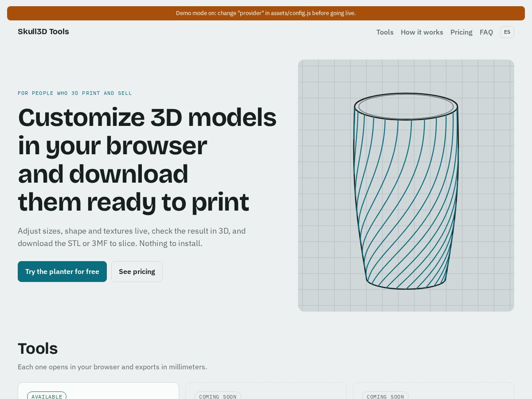Switch language with the ES button

[x=507, y=32]
